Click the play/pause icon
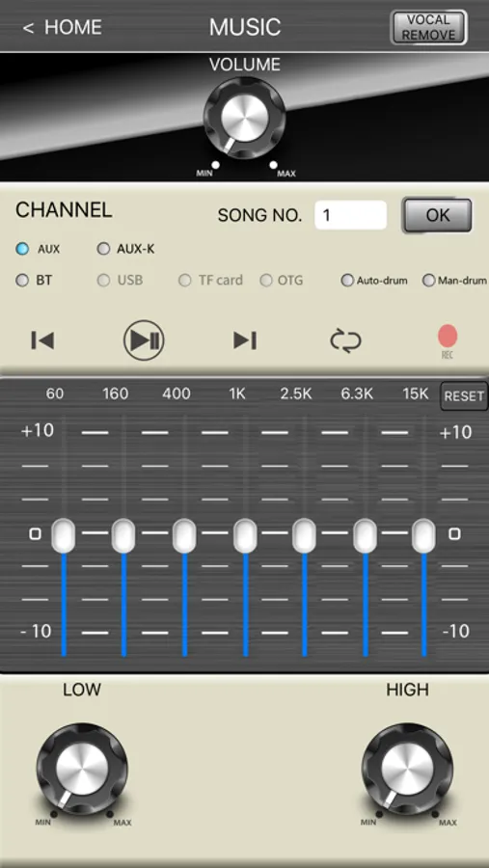Viewport: 489px width, 868px height. pos(144,339)
